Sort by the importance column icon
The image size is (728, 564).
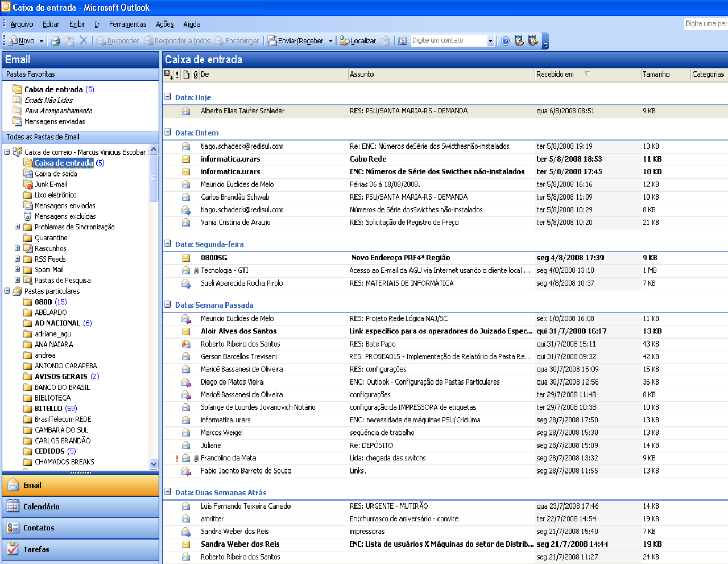click(177, 75)
